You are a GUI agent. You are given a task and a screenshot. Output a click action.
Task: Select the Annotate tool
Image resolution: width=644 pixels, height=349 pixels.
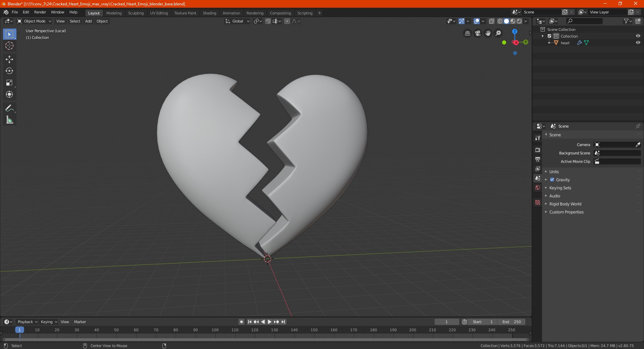pos(9,108)
